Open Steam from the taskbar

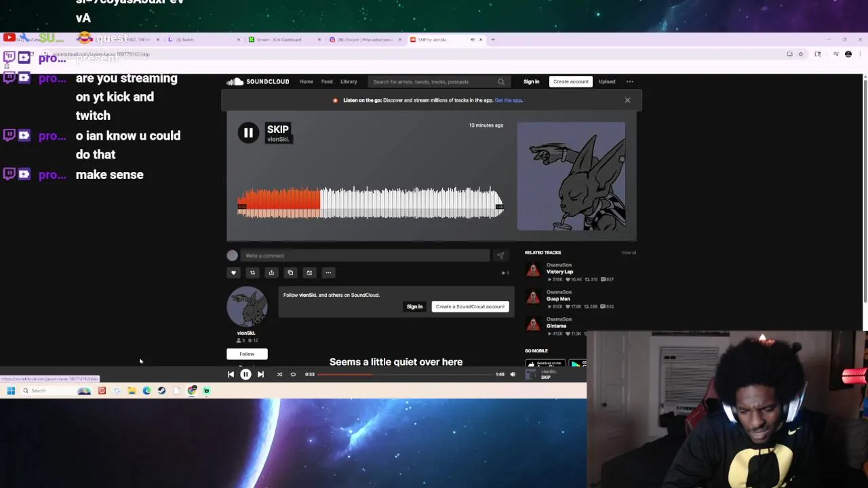(x=161, y=390)
